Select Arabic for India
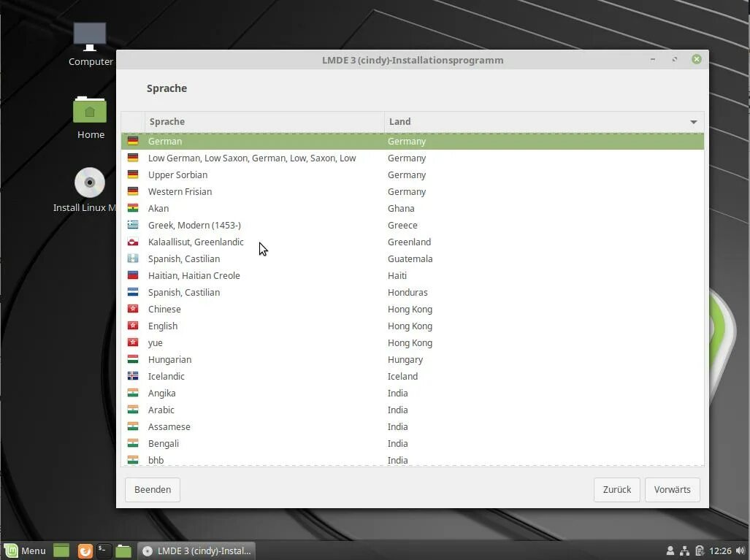Screen dimensions: 750x560 (x=413, y=410)
